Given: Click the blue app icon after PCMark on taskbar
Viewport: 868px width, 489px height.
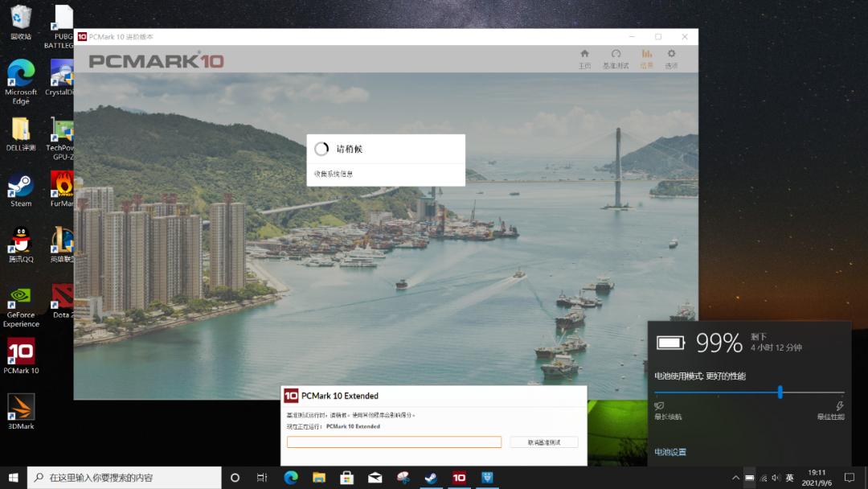Looking at the screenshot, I should pos(487,478).
